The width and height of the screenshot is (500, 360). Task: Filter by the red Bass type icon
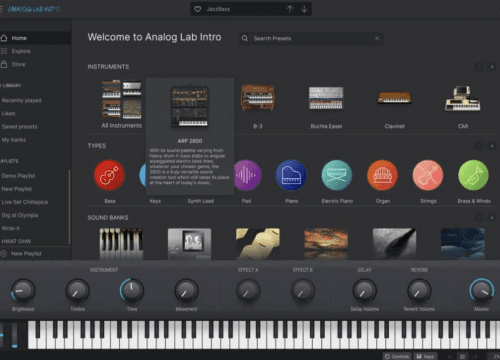point(109,175)
